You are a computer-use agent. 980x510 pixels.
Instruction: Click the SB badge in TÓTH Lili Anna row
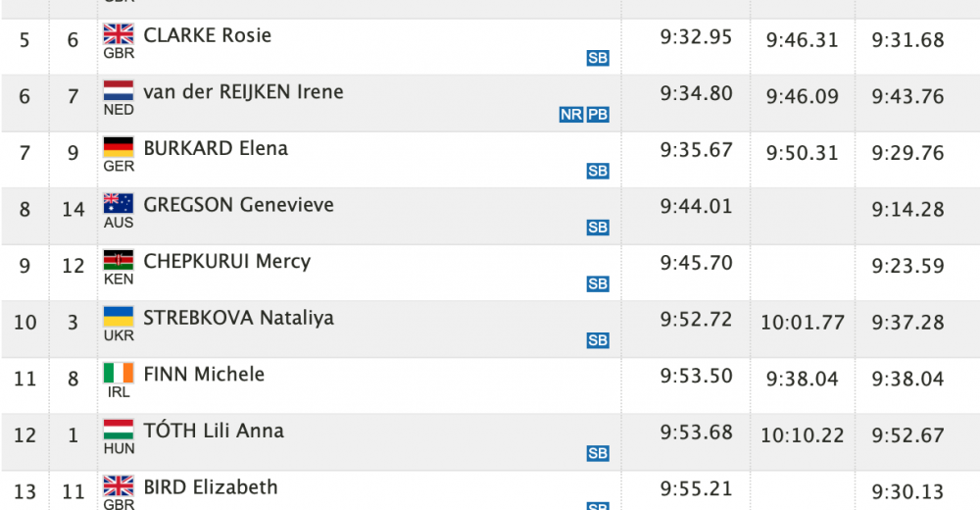tap(598, 454)
